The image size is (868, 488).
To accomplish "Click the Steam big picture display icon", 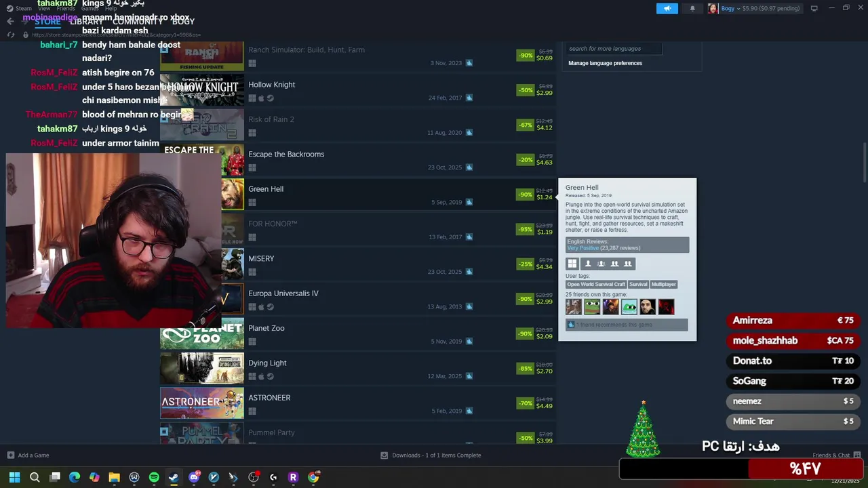I will 814,8.
